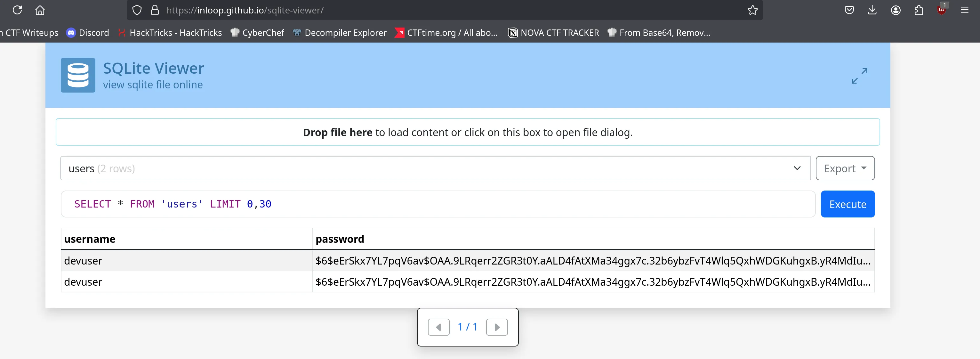Open the Pocket save icon
Viewport: 980px width, 359px height.
point(849,10)
